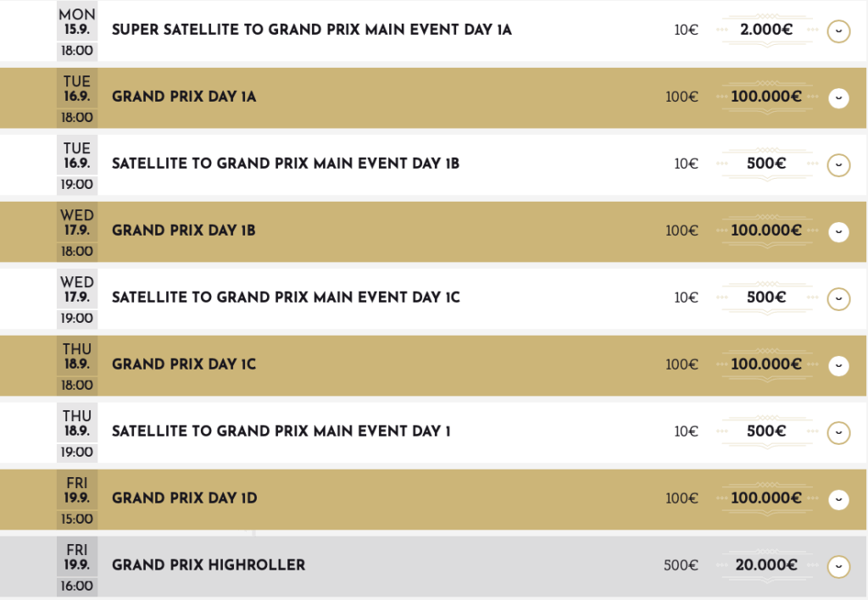The width and height of the screenshot is (868, 600).
Task: Click Grand Prix Day 1B 100.000€ guarantee
Action: point(766,231)
